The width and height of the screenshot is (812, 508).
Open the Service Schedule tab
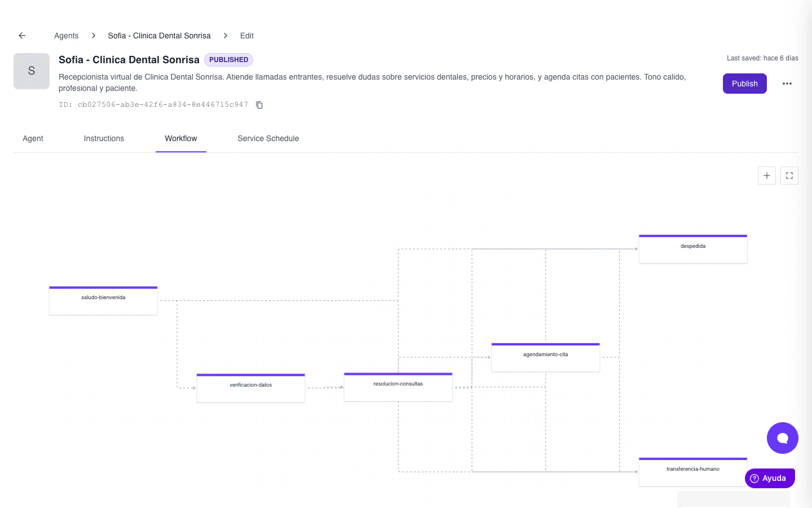click(268, 138)
